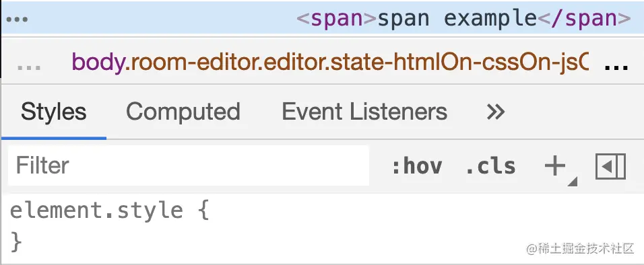Click the left breadcrumb overflow ellipsis
The height and width of the screenshot is (265, 644).
tap(29, 68)
